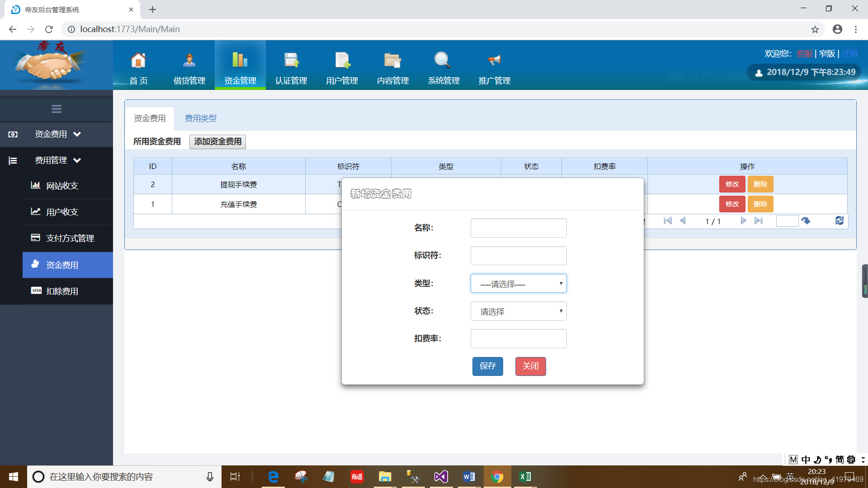The height and width of the screenshot is (488, 868).
Task: Bookmark this page with star icon
Action: pyautogui.click(x=815, y=29)
